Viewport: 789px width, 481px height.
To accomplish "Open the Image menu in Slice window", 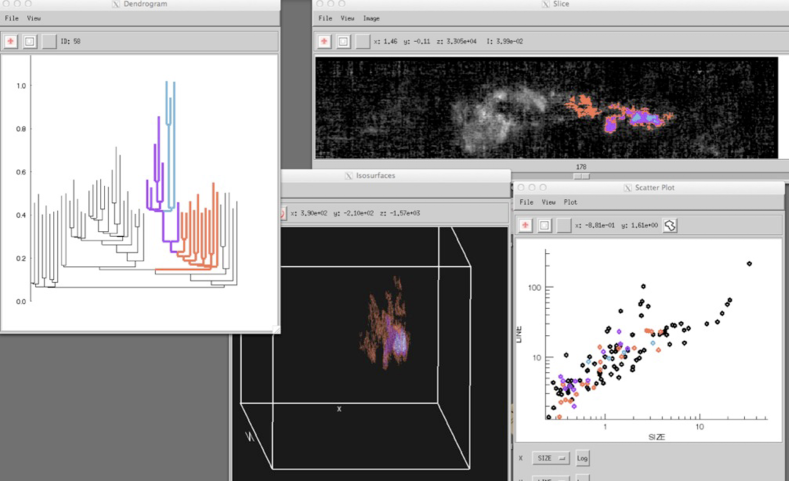I will coord(371,18).
